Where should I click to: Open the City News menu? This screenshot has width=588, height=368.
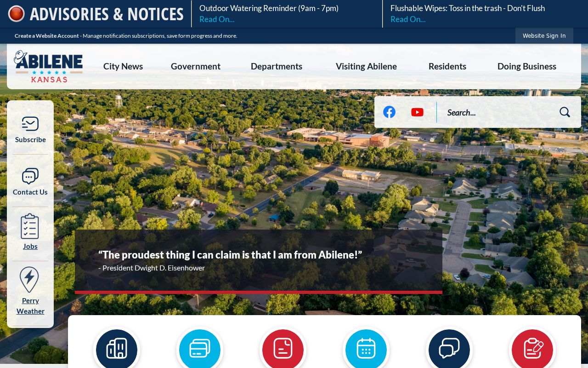click(x=123, y=66)
